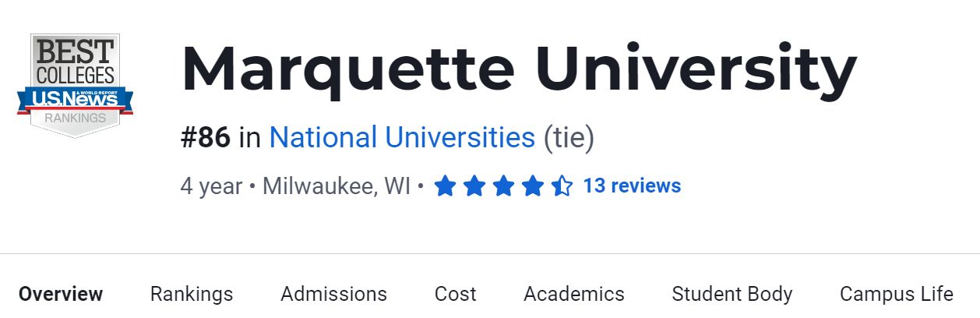Click the "(tie)" text after ranking

click(569, 138)
